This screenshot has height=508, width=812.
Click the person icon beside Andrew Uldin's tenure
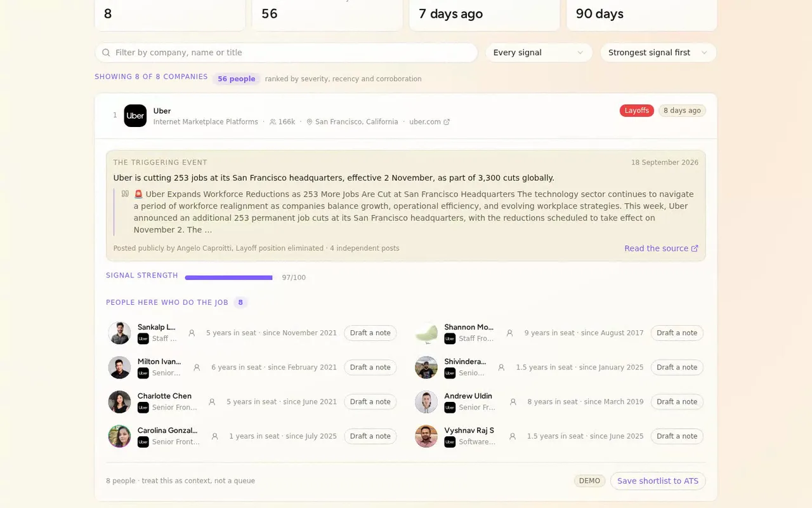(x=513, y=402)
